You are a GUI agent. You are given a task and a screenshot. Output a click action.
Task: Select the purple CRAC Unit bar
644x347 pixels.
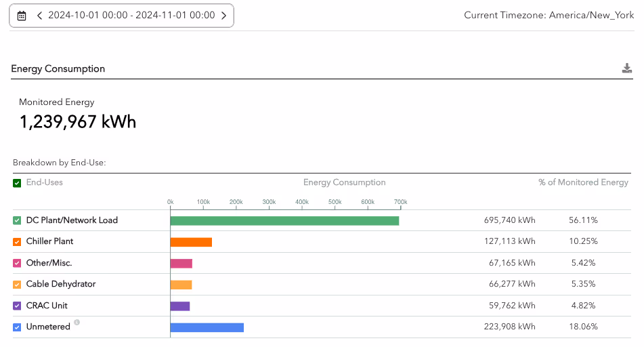(180, 306)
